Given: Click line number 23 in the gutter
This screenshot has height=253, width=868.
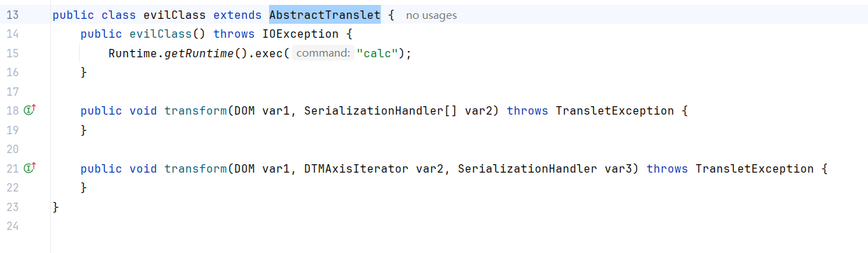Looking at the screenshot, I should coord(12,207).
